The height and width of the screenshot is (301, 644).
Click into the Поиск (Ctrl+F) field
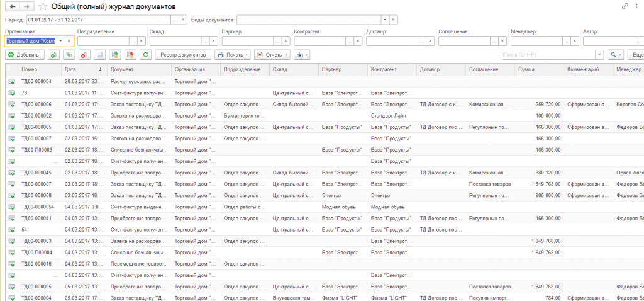[548, 54]
